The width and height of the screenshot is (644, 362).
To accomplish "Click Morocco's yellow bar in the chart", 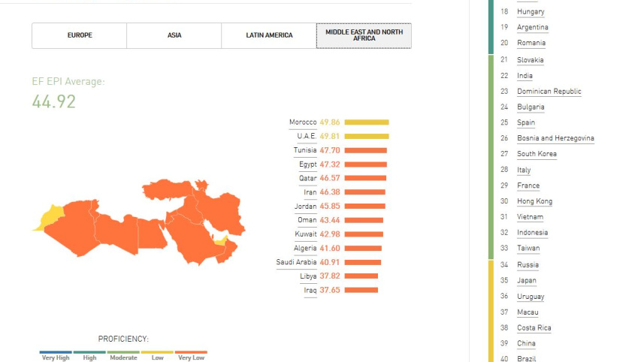I will point(367,122).
